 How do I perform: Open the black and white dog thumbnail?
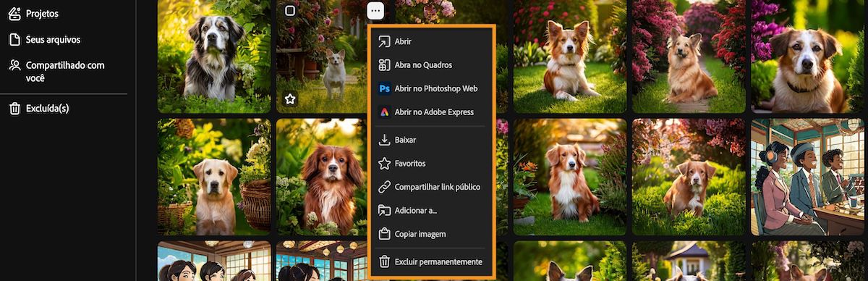click(x=214, y=56)
